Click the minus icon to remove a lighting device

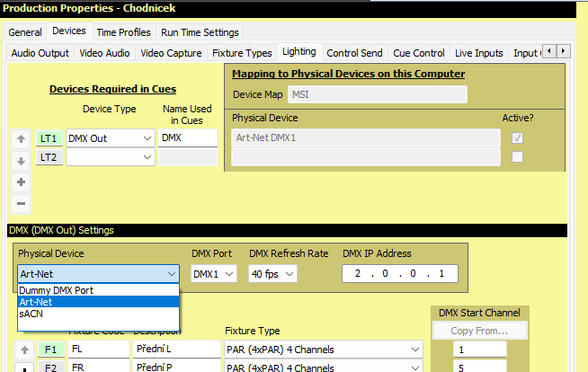point(22,203)
